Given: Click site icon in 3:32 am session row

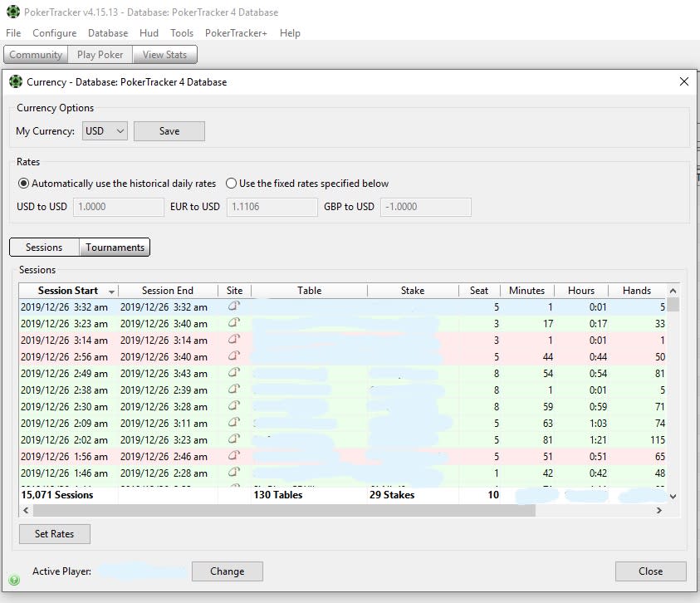Looking at the screenshot, I should [x=234, y=306].
